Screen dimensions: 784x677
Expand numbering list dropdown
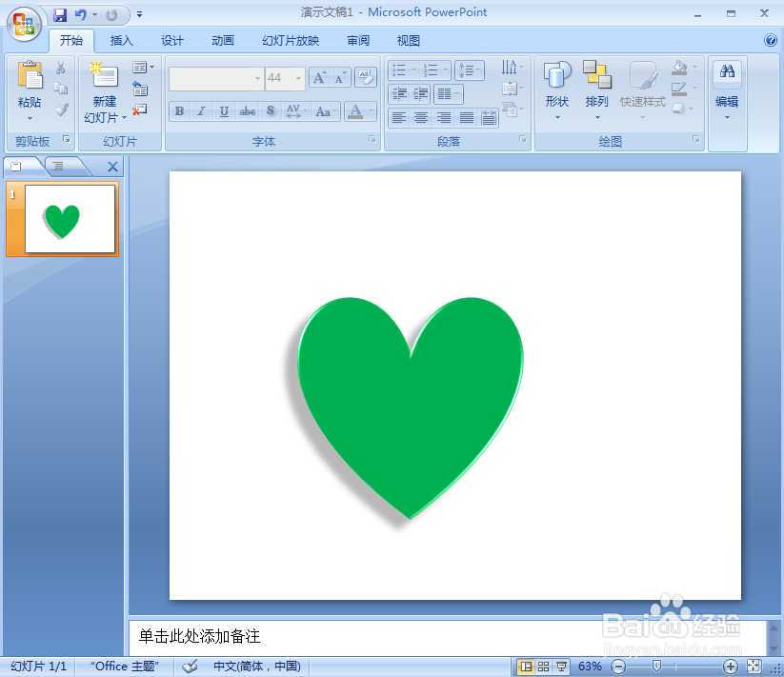445,70
